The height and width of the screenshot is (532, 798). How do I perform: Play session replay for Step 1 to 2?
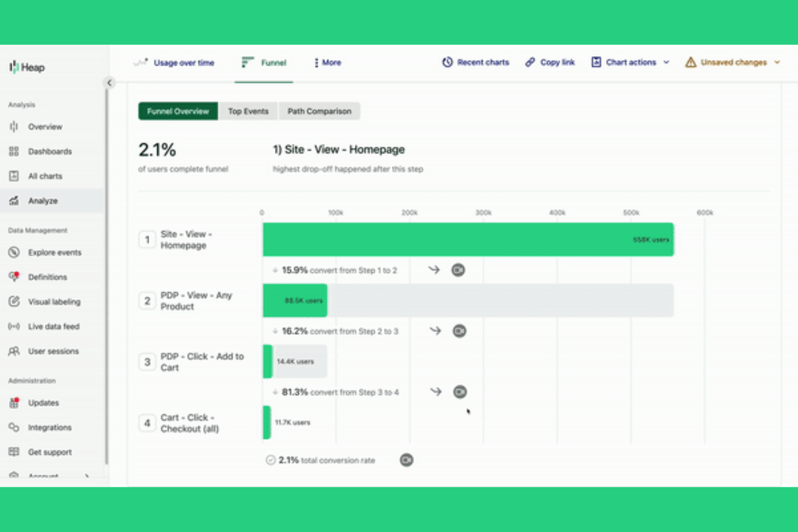tap(458, 270)
